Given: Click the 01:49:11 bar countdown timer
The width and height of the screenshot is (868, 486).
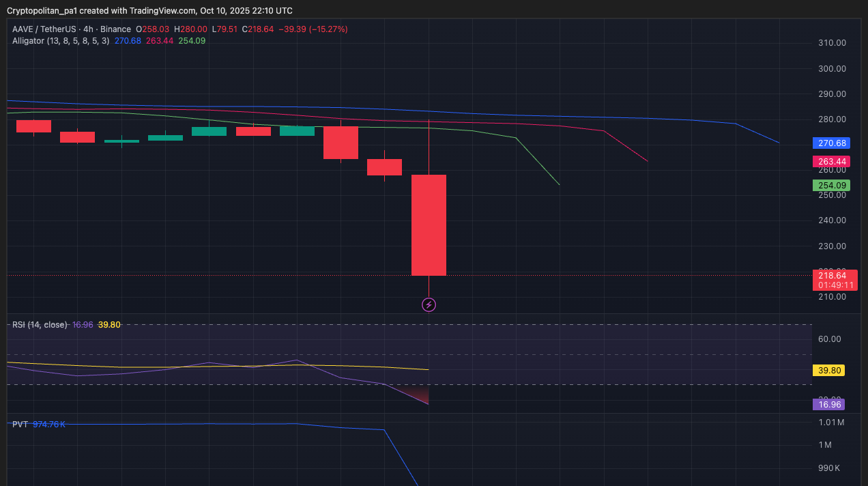Looking at the screenshot, I should [x=835, y=285].
